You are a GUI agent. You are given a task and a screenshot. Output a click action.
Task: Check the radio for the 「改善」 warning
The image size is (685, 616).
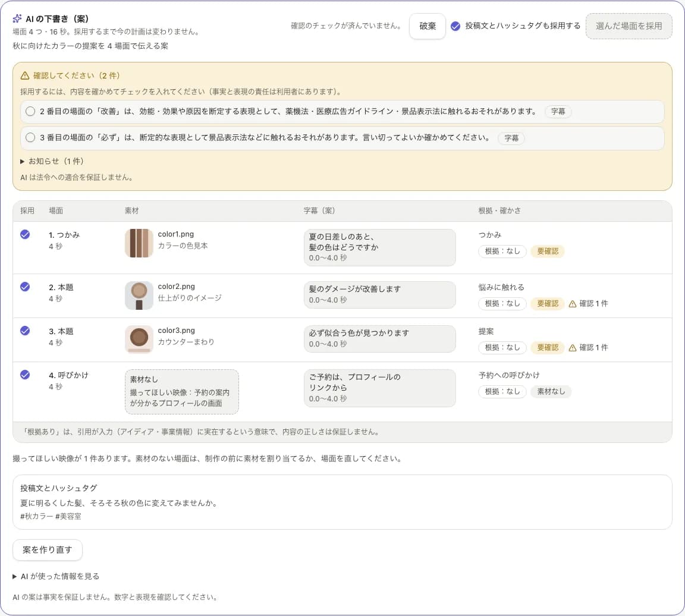click(30, 111)
